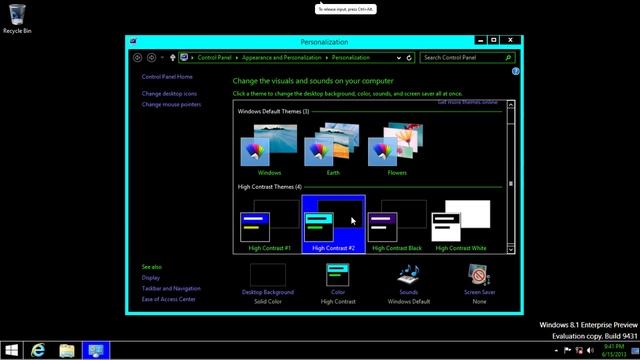
Task: Refresh the Personalization page
Action: (x=409, y=58)
